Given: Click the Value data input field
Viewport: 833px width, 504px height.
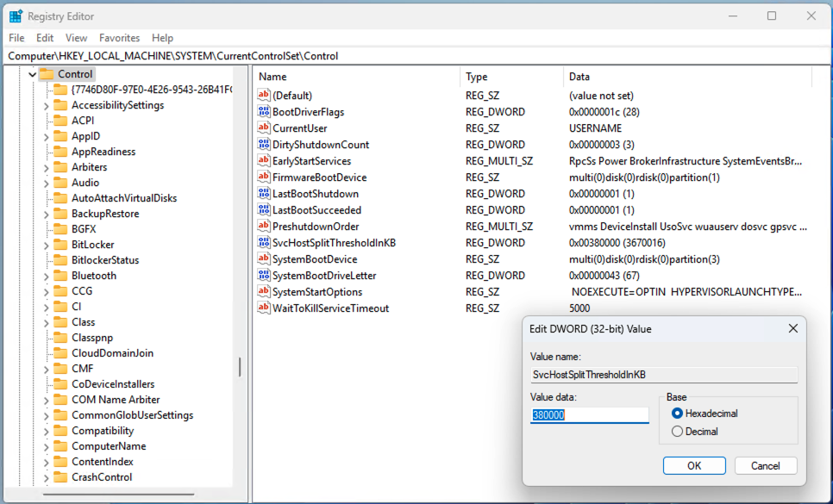Looking at the screenshot, I should tap(589, 415).
